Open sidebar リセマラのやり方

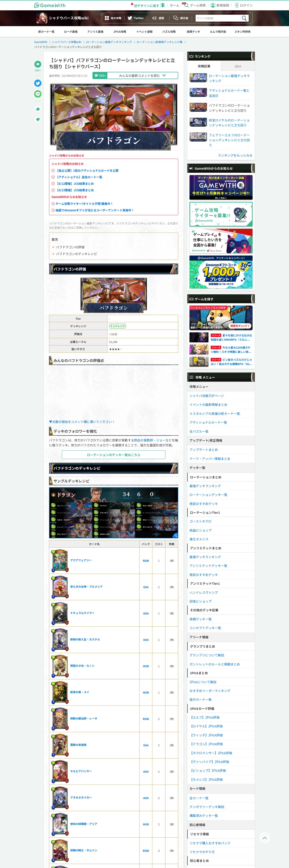click(202, 852)
